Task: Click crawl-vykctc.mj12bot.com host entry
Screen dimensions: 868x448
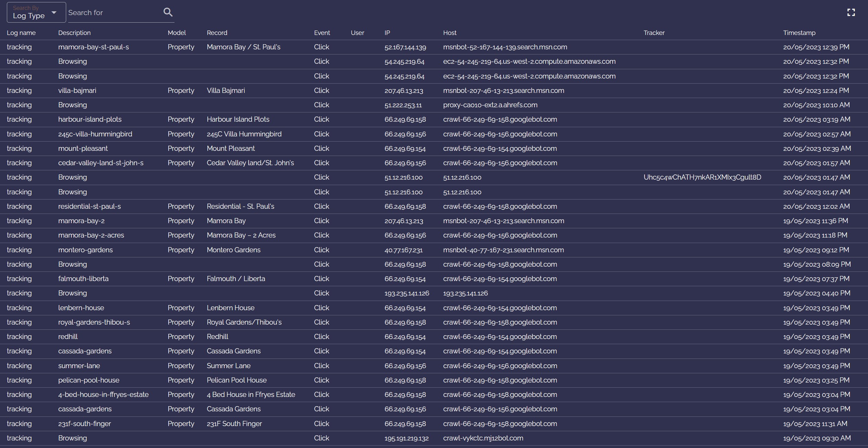Action: [483, 438]
